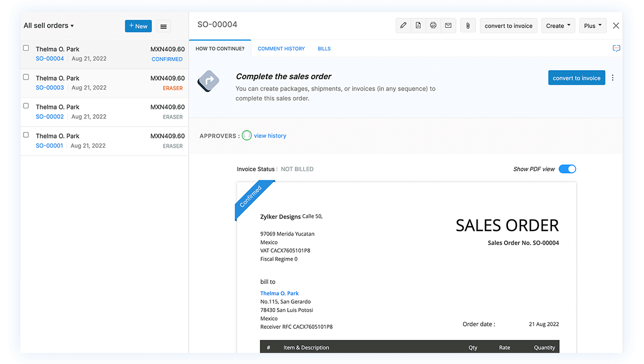644x364 pixels.
Task: Open the PDF export icon
Action: pos(418,25)
